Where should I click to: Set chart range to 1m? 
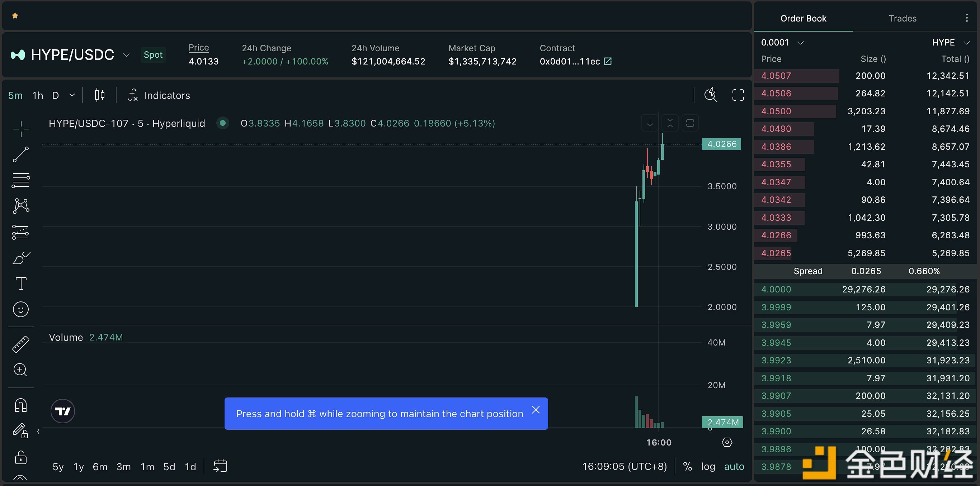[147, 467]
